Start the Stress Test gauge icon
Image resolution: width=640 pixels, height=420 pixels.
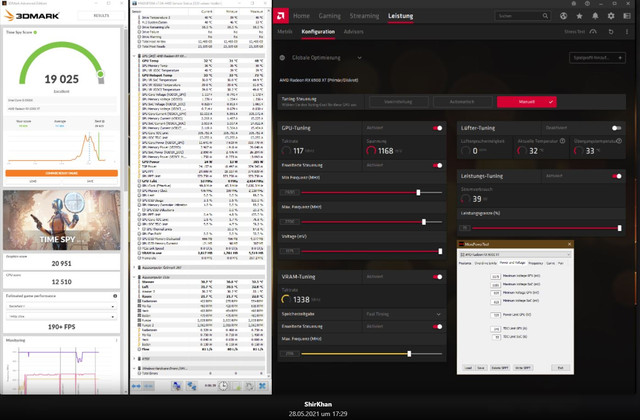[x=593, y=31]
